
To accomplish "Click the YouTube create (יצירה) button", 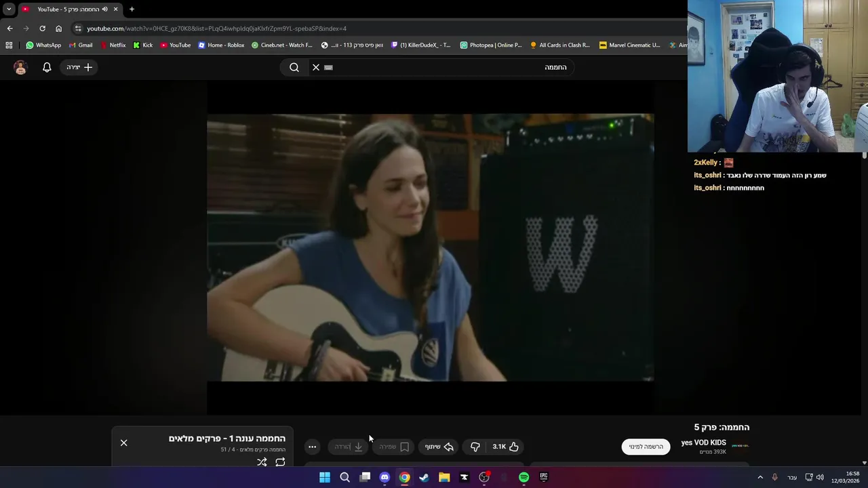I will [x=79, y=67].
